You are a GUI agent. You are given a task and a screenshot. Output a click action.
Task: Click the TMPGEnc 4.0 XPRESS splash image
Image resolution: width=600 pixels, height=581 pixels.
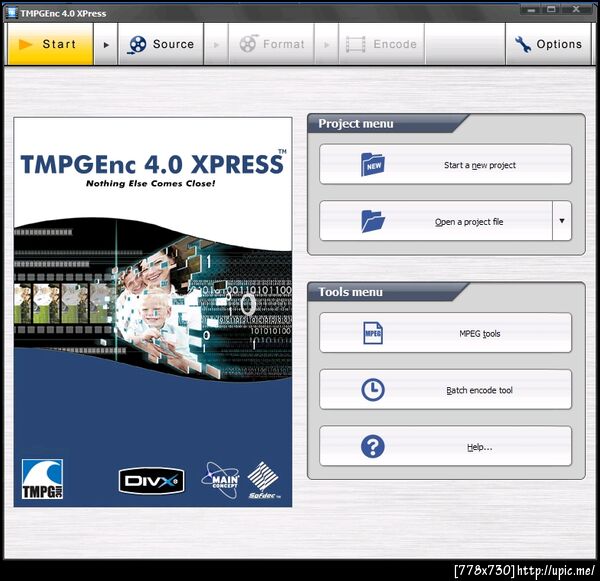(x=153, y=312)
